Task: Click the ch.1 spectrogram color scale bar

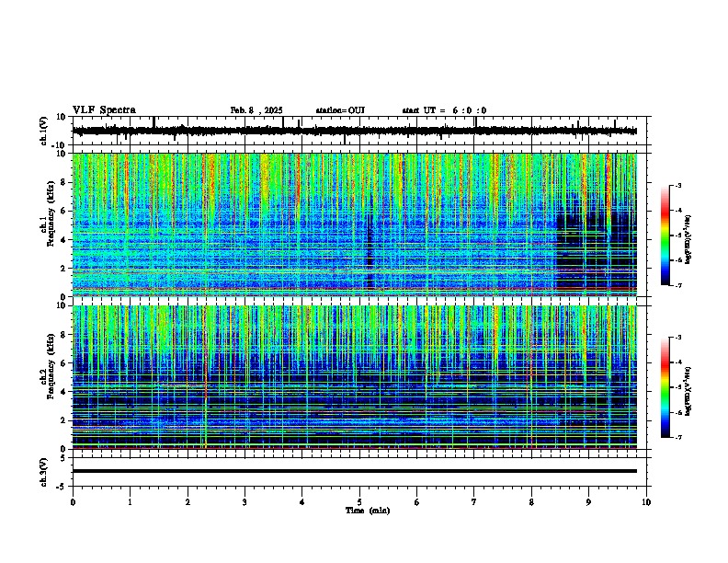Action: [x=665, y=236]
